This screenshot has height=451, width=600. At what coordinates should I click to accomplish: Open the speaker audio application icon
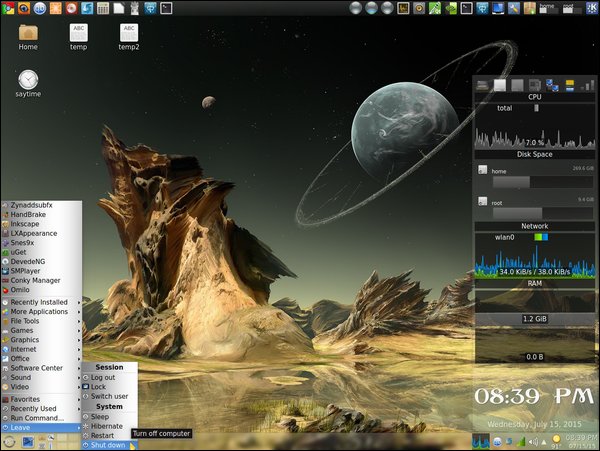419,8
